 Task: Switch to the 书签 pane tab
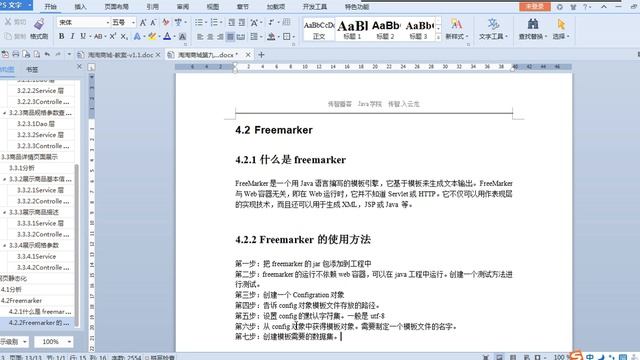(x=32, y=69)
